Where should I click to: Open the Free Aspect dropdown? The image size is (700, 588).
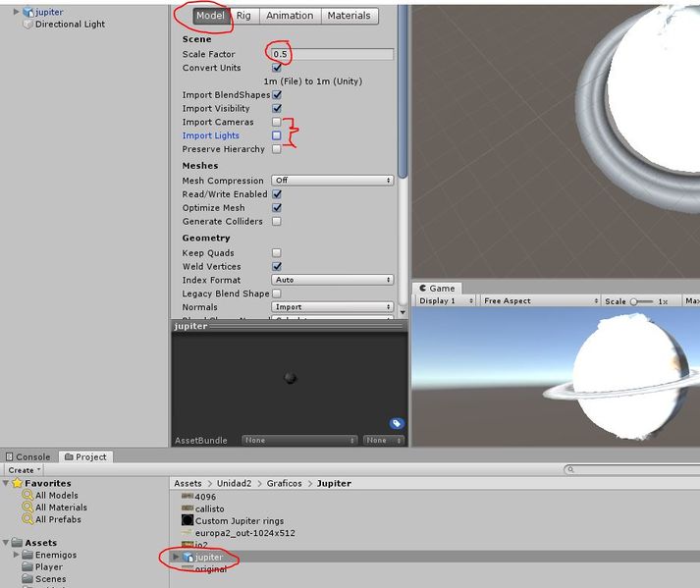click(x=540, y=301)
